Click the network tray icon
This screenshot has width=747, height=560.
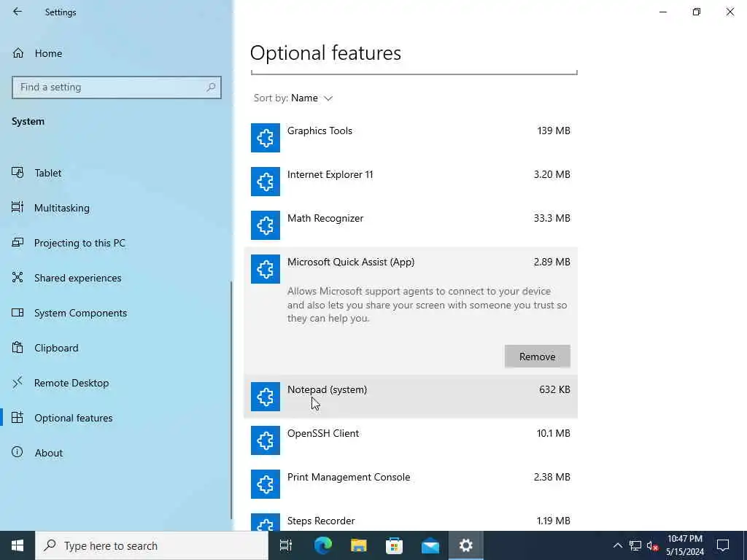click(635, 545)
